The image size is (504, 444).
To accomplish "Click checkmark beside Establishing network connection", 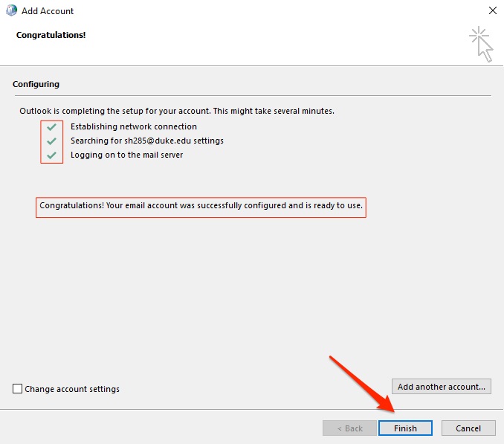I will click(x=51, y=127).
